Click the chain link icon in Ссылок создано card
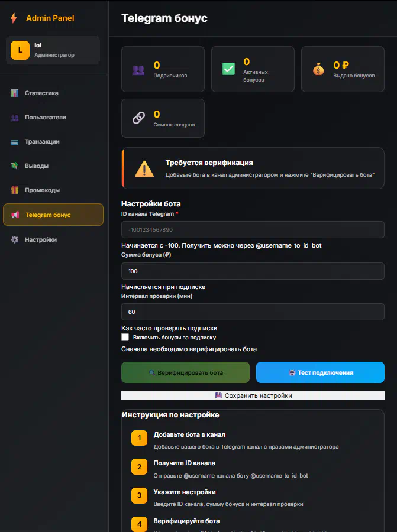 point(138,118)
